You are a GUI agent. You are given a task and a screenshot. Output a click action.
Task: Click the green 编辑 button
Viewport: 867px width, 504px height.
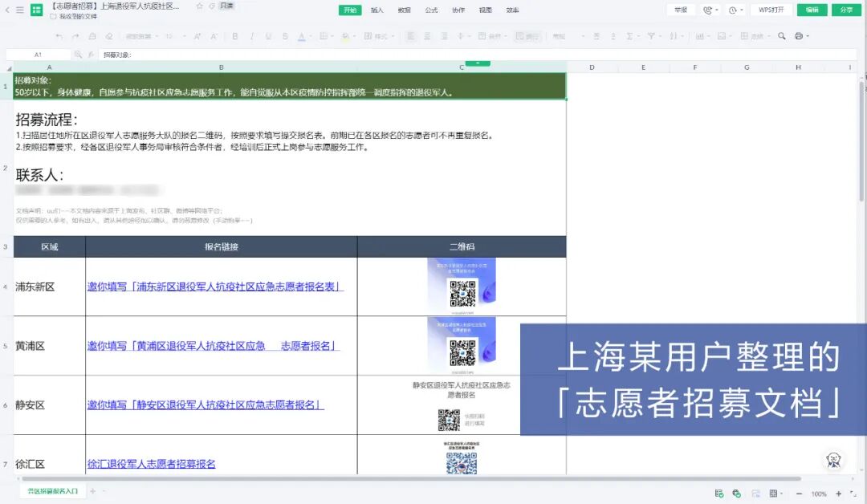pos(812,10)
